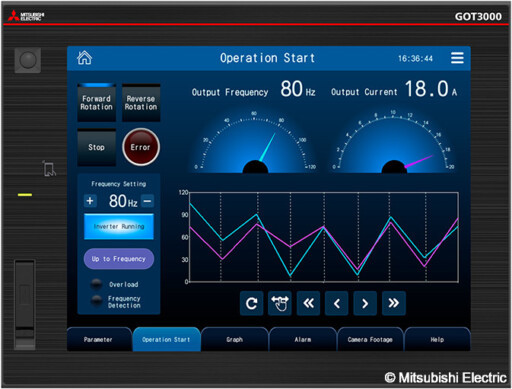Screen dimensions: 512x389
Task: Go to the home screen icon
Action: [84, 58]
